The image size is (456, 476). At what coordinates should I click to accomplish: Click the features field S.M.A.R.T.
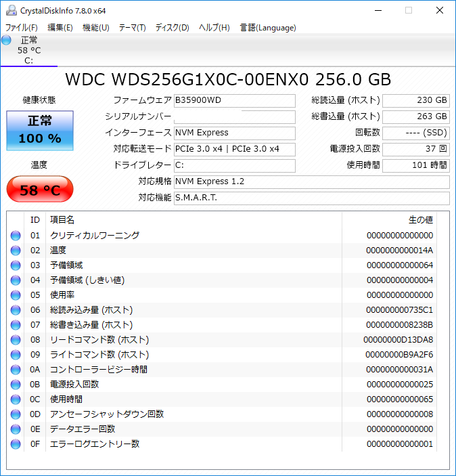tap(312, 198)
